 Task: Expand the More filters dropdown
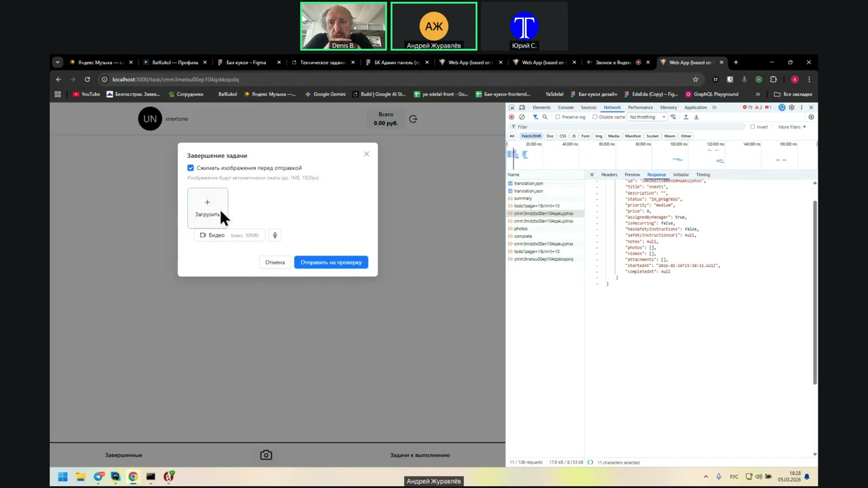(791, 127)
